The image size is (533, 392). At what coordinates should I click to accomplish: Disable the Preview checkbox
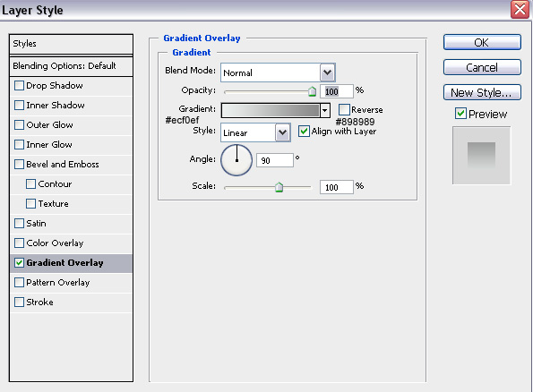tap(460, 114)
